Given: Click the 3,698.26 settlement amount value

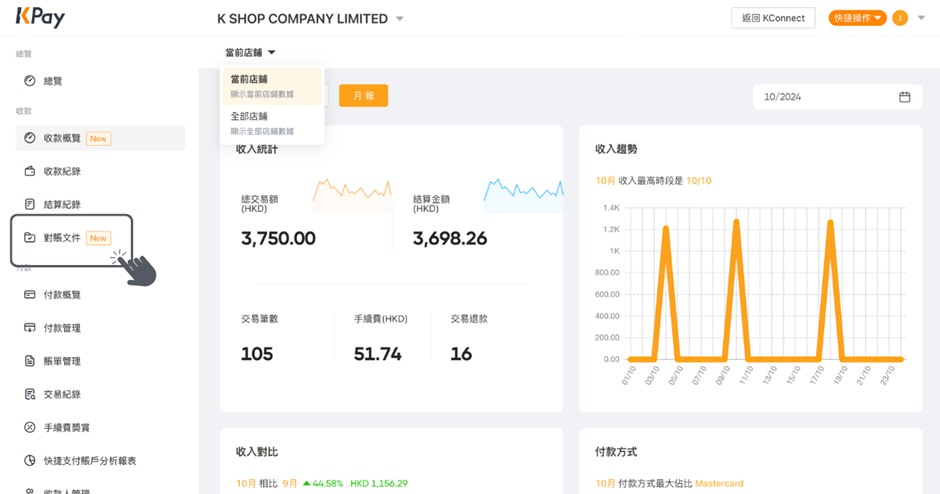Looking at the screenshot, I should point(450,239).
